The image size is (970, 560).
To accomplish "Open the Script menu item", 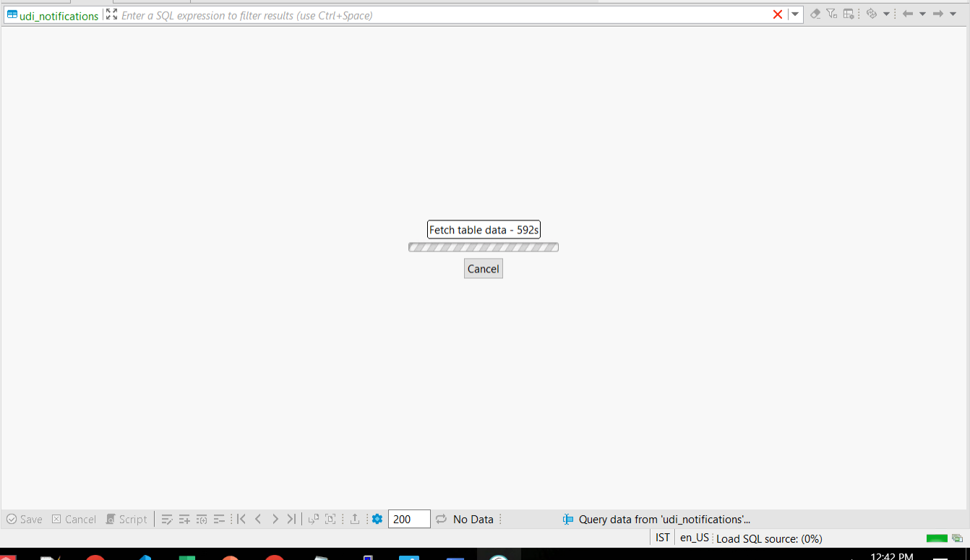I will pyautogui.click(x=126, y=519).
